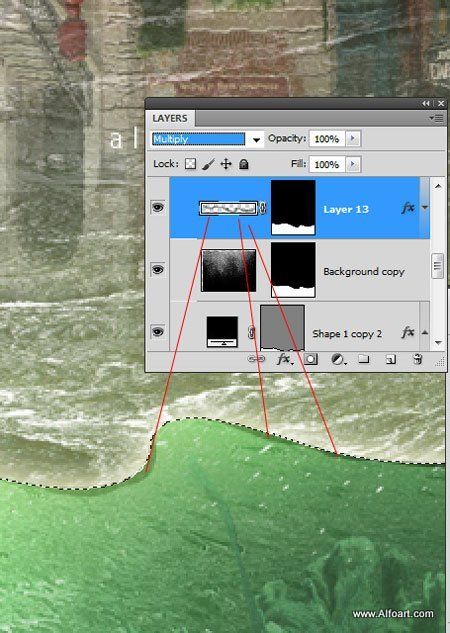Lock image pixels brush icon
The width and height of the screenshot is (450, 633).
tap(208, 164)
